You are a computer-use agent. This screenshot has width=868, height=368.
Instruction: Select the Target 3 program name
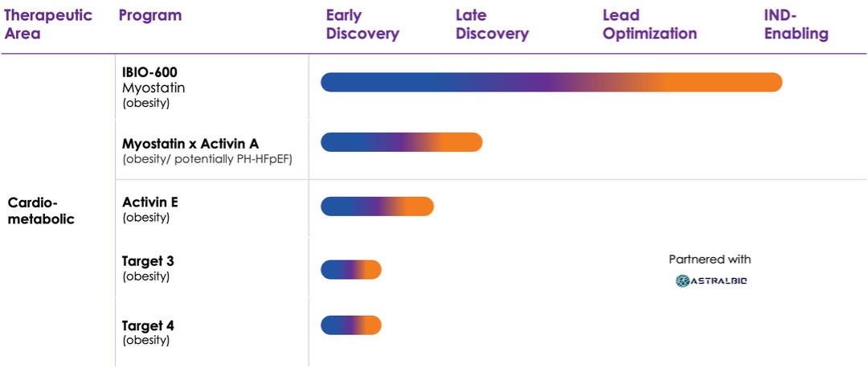coord(148,261)
